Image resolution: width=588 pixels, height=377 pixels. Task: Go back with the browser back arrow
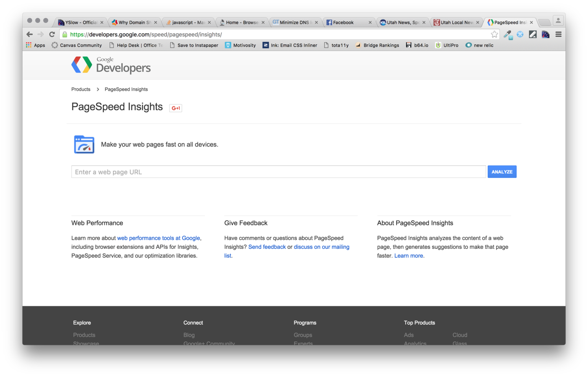[29, 34]
